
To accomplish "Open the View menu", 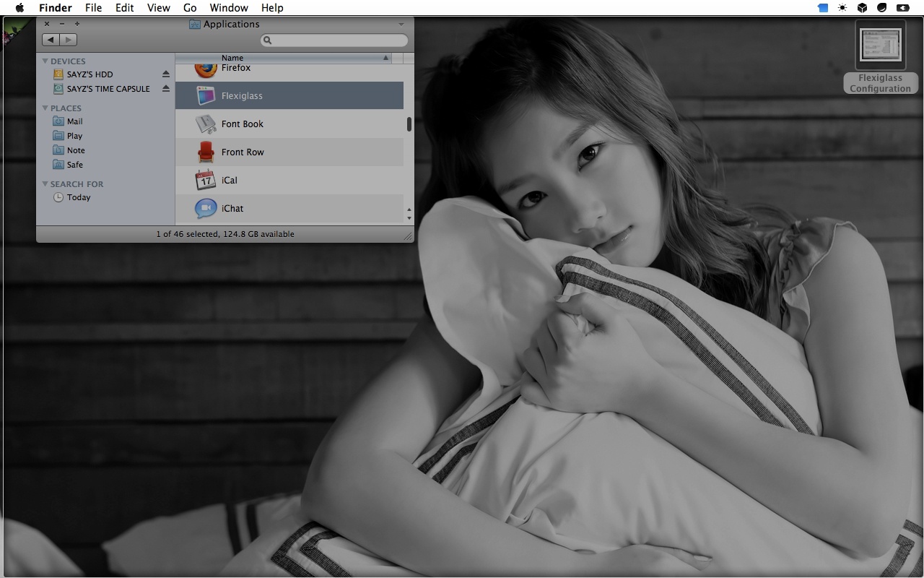I will click(158, 8).
